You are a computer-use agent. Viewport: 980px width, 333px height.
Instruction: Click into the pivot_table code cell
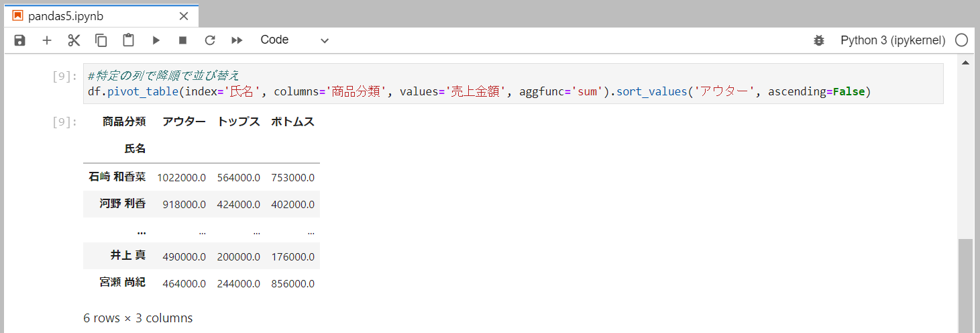(513, 84)
